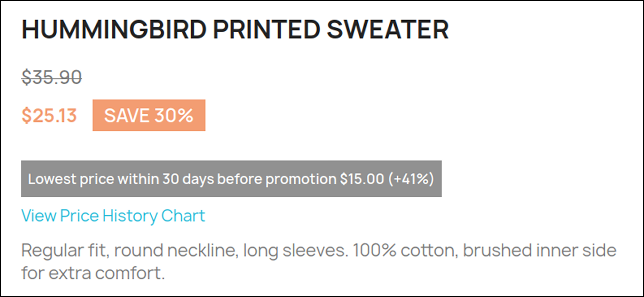Screen dimensions: 644x297
Task: Click the word HUMMINGBIRD in the title
Action: point(114,29)
